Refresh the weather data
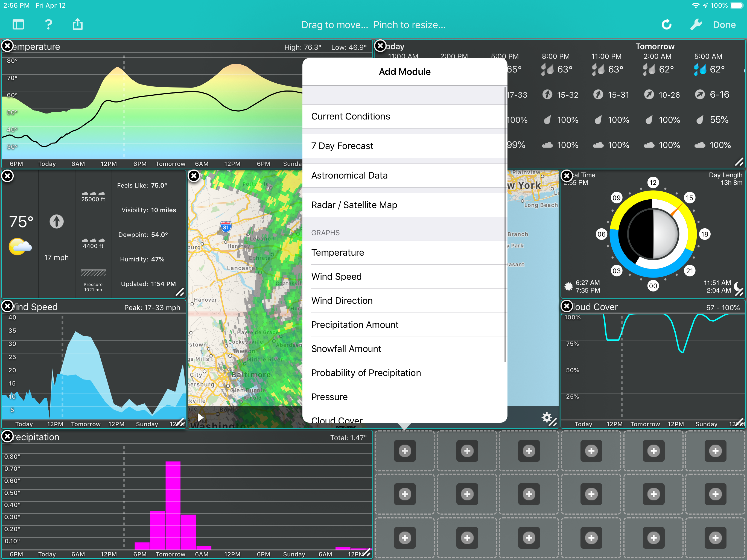 coord(666,24)
